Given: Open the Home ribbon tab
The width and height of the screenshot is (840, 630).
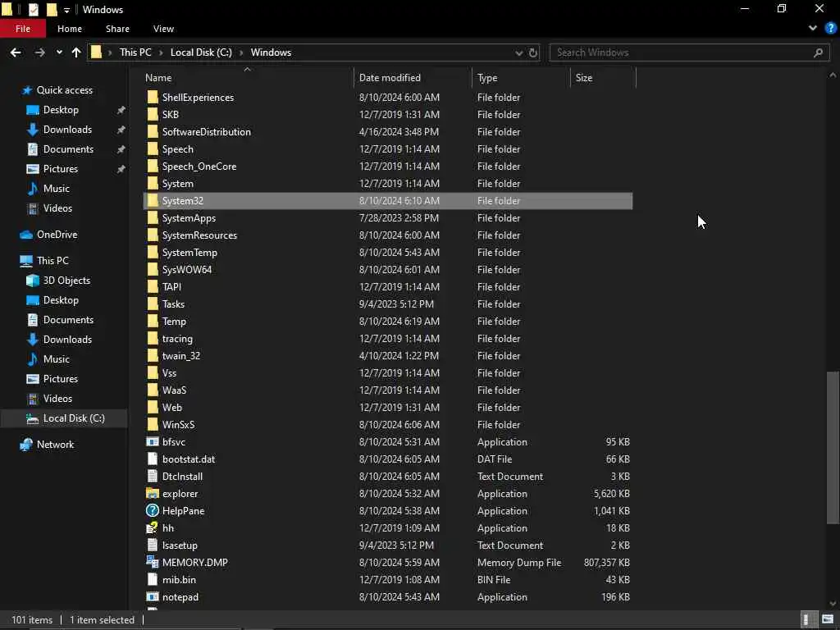Looking at the screenshot, I should click(70, 29).
